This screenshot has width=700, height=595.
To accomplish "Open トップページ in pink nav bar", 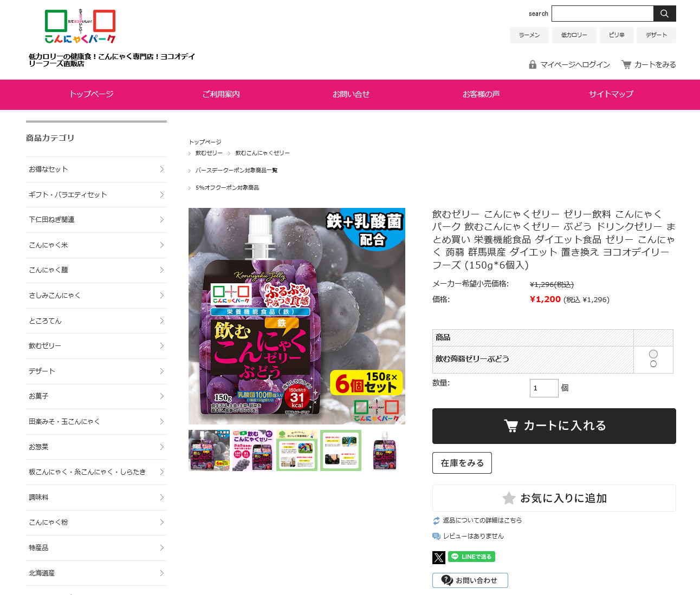I will 91,94.
